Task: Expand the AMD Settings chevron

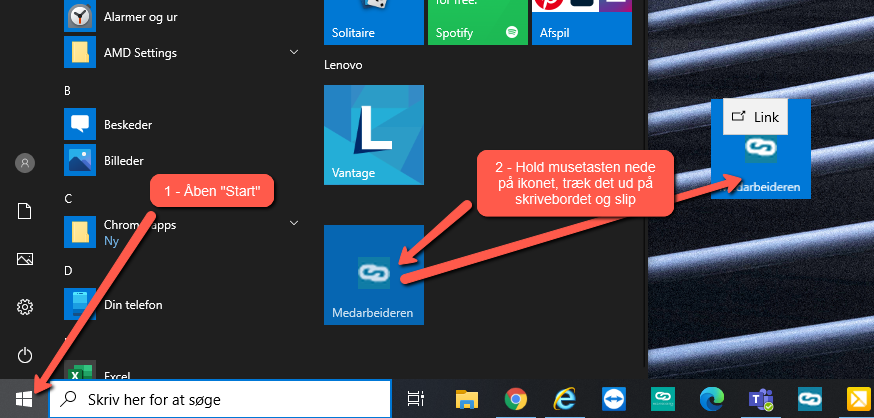Action: tap(294, 52)
